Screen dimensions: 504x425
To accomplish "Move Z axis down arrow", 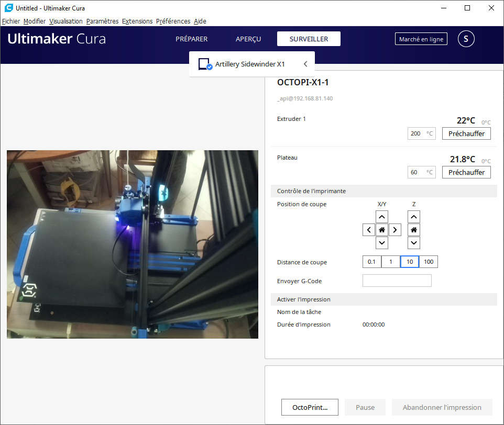I will click(414, 243).
